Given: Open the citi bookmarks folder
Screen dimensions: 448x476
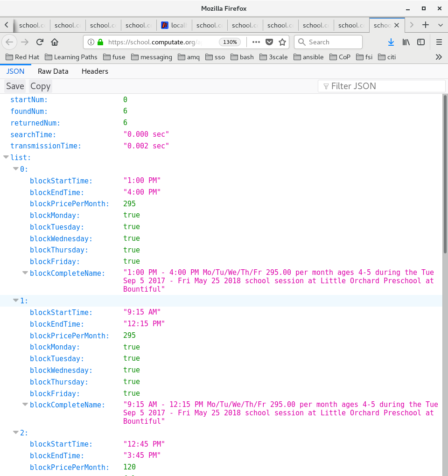Looking at the screenshot, I should click(x=387, y=57).
